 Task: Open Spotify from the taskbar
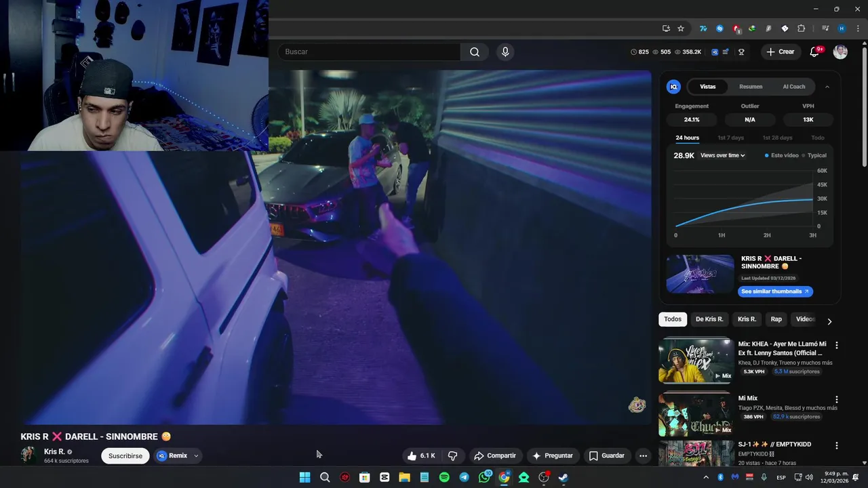[x=444, y=477]
